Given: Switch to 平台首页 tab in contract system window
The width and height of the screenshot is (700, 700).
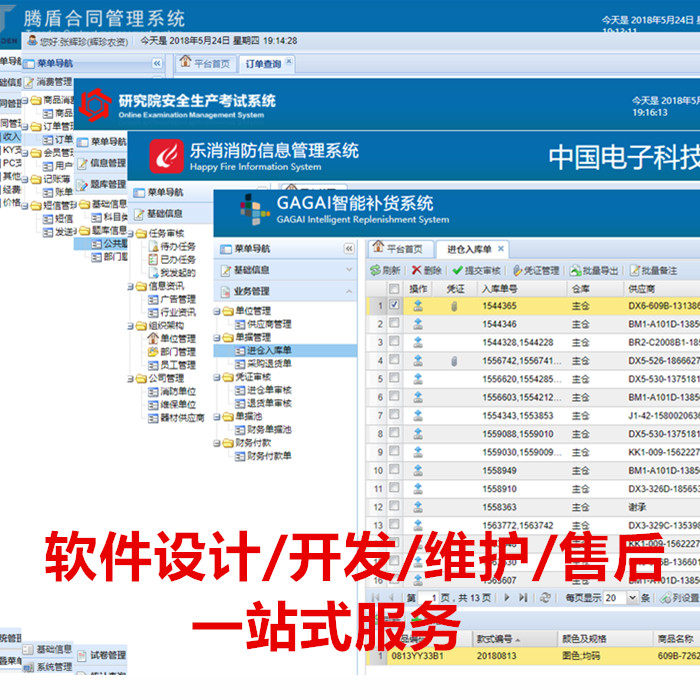Looking at the screenshot, I should [205, 63].
